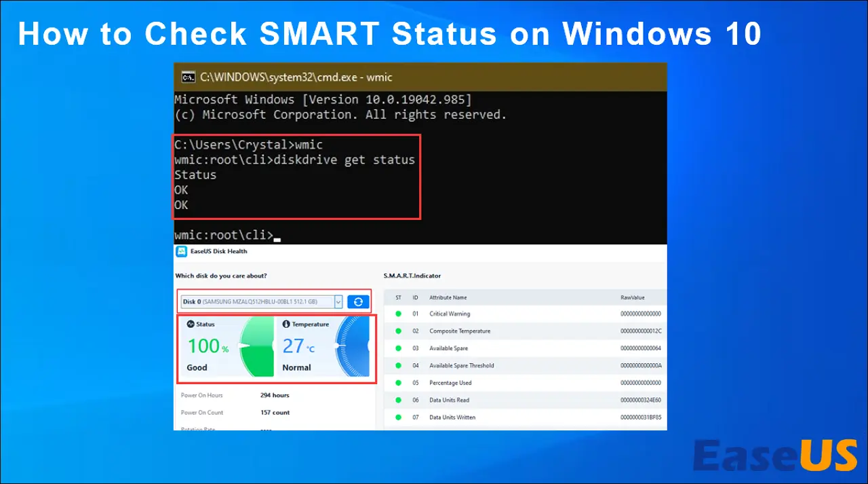Select the green status dot for Composite Temperature
Image resolution: width=868 pixels, height=484 pixels.
(x=398, y=331)
